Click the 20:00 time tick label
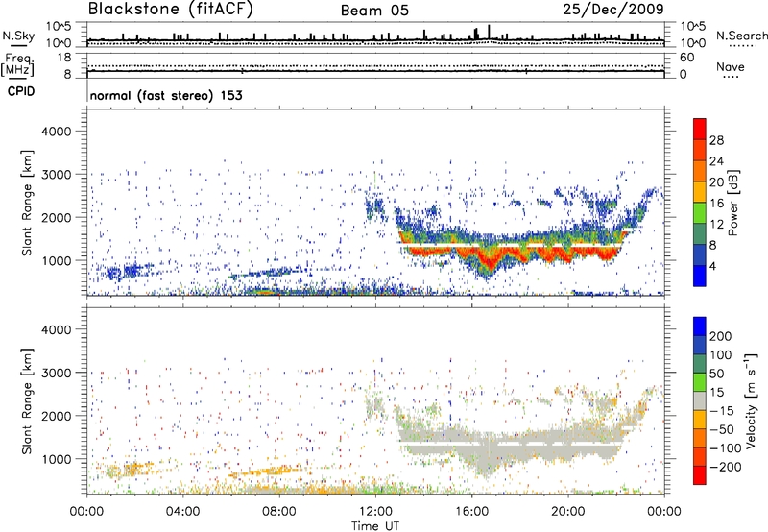The image size is (768, 532). 567,512
